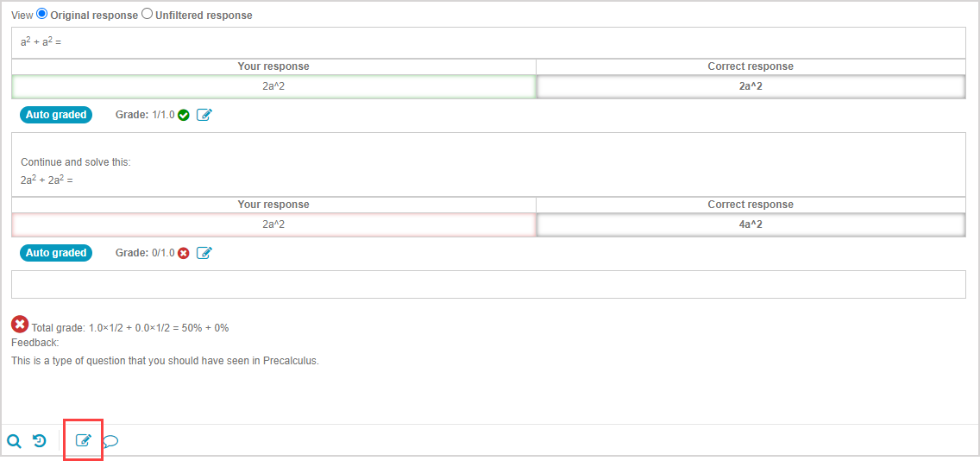Click the edit grade icon beside Grade 0/1.0
This screenshot has width=980, height=461.
tap(204, 253)
